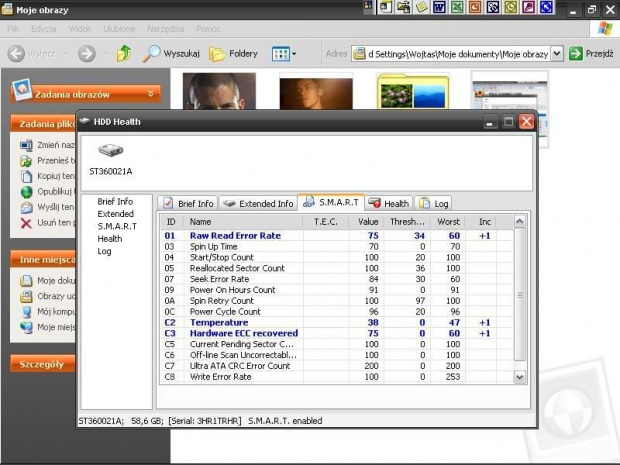Expand the address bar dropdown

pyautogui.click(x=557, y=53)
